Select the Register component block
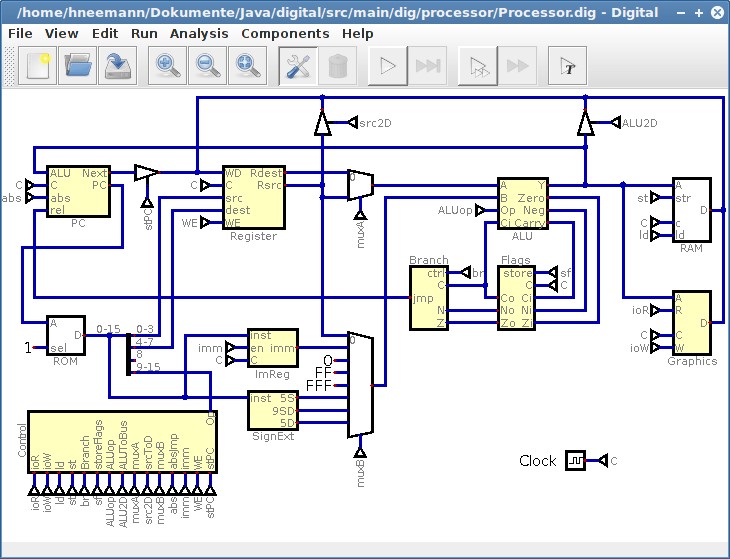Screen dimensions: 730x559 point(253,196)
